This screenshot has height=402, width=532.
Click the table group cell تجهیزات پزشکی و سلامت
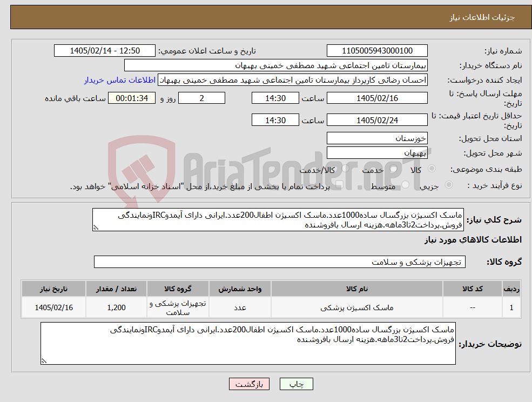pyautogui.click(x=178, y=307)
